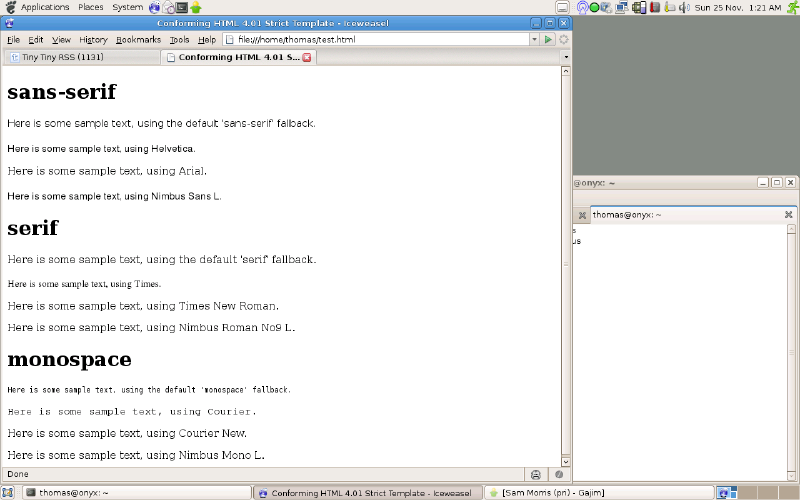Click the 'using Courier New' sample line
This screenshot has width=800, height=500.
pyautogui.click(x=127, y=434)
